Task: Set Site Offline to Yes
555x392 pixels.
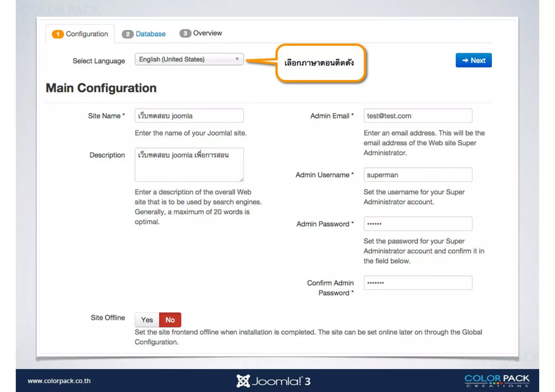Action: pyautogui.click(x=147, y=320)
